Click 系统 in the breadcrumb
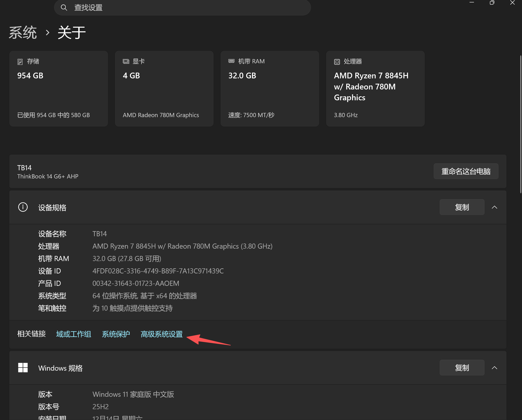 (23, 33)
